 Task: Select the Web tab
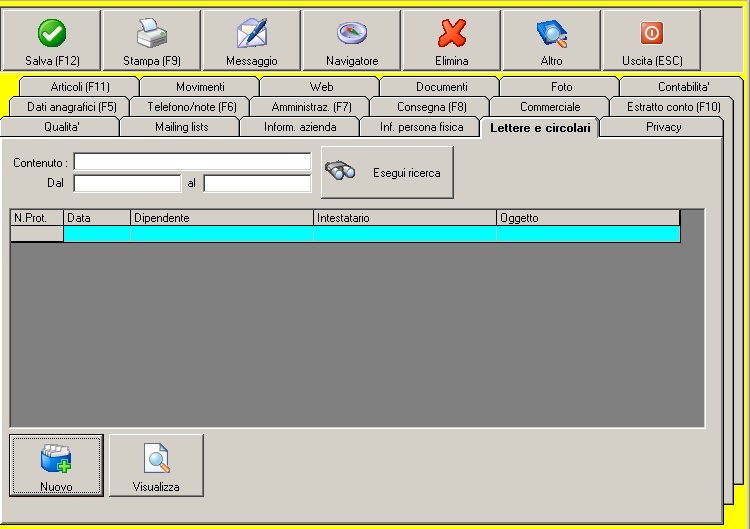321,87
